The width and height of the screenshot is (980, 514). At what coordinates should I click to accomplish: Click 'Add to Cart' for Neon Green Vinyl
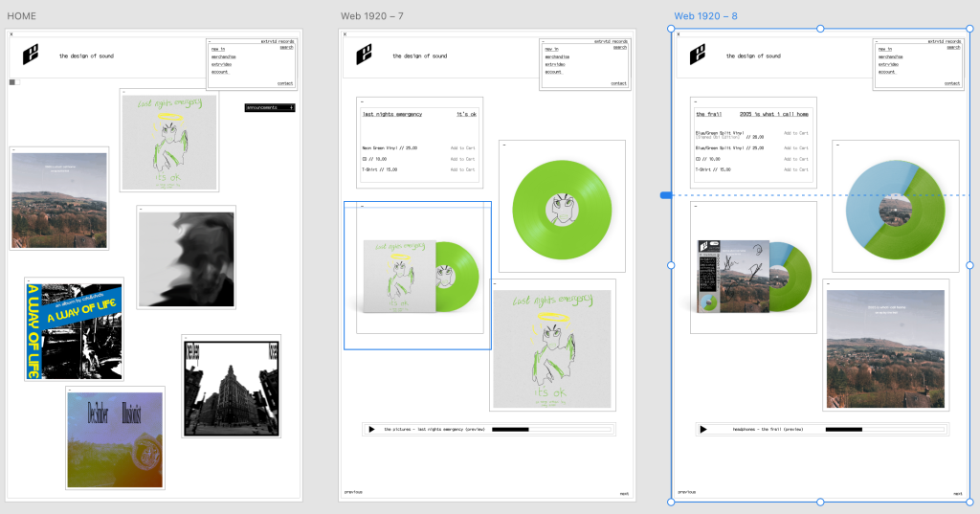[462, 148]
